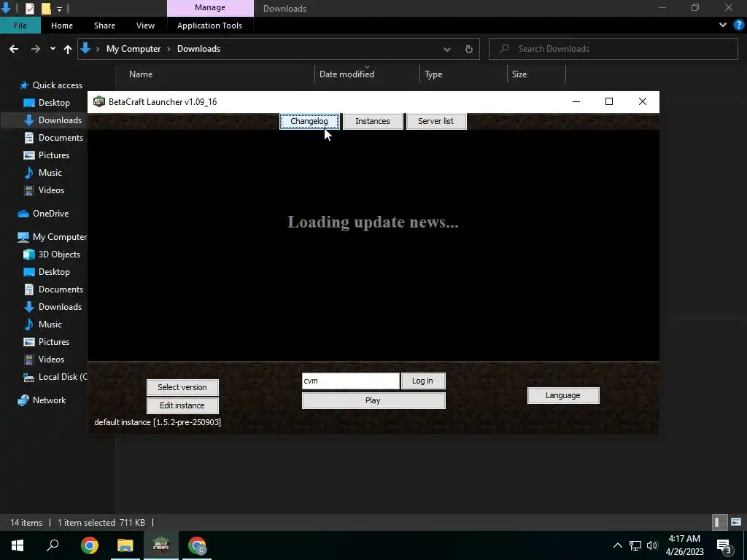This screenshot has height=560, width=747.
Task: Sort files by Size column
Action: click(x=519, y=74)
